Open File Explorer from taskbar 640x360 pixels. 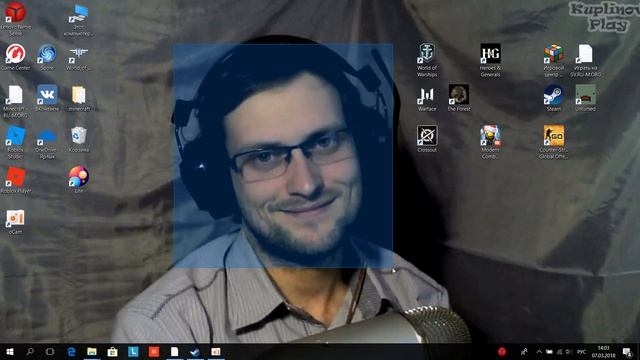pyautogui.click(x=92, y=351)
